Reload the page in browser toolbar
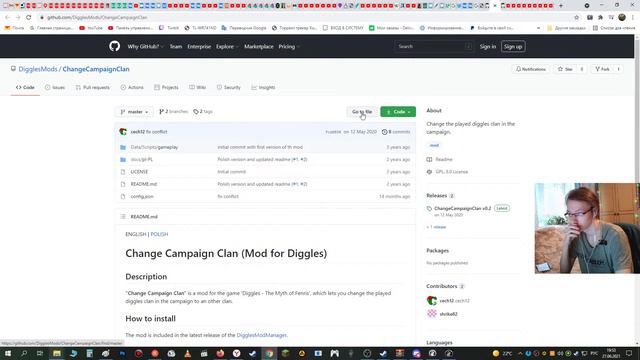Screen dimensions: 640x360 (29, 18)
